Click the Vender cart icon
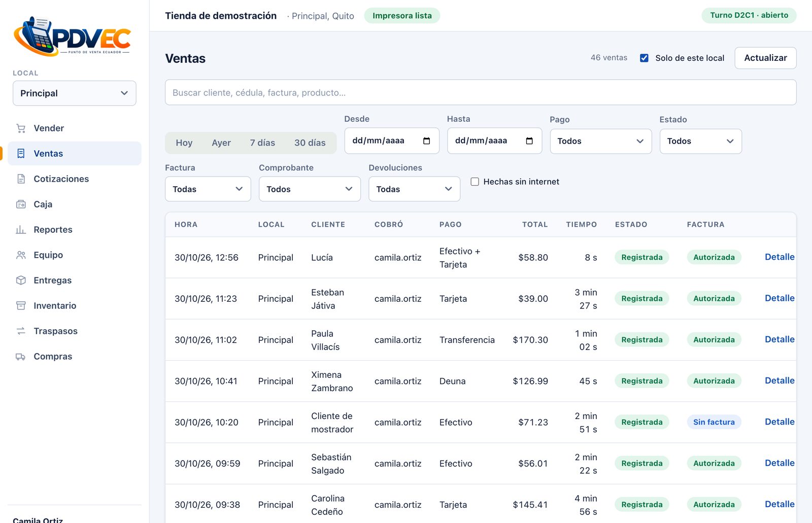 point(21,128)
